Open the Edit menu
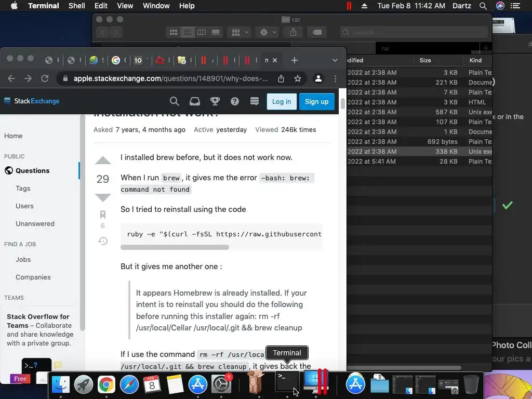Screen dimensions: 532x399 pyautogui.click(x=101, y=6)
